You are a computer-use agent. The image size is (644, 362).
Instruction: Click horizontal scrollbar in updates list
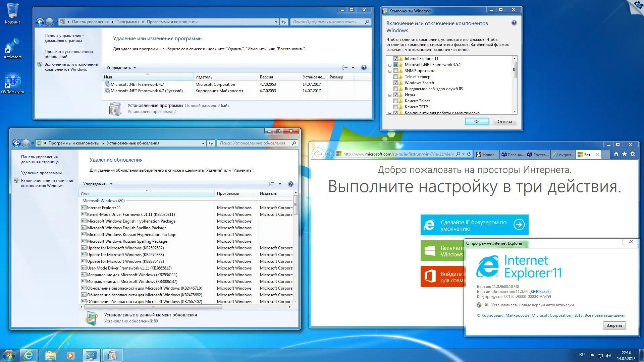tap(153, 307)
